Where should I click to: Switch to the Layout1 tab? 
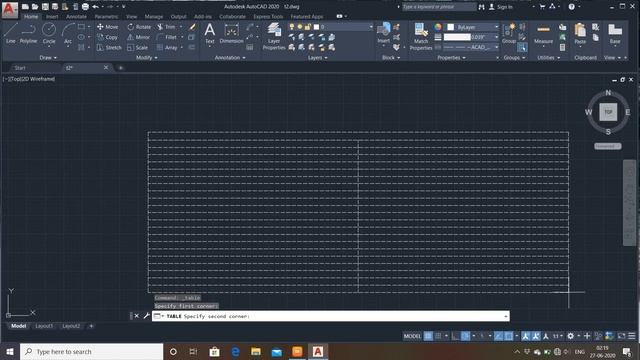(44, 326)
